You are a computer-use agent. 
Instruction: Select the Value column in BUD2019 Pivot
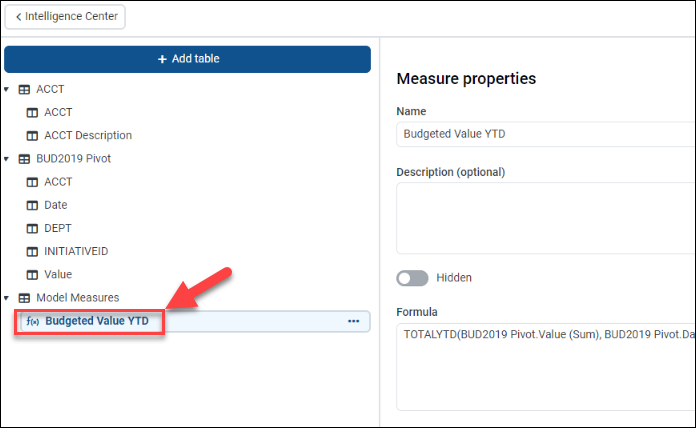point(58,274)
